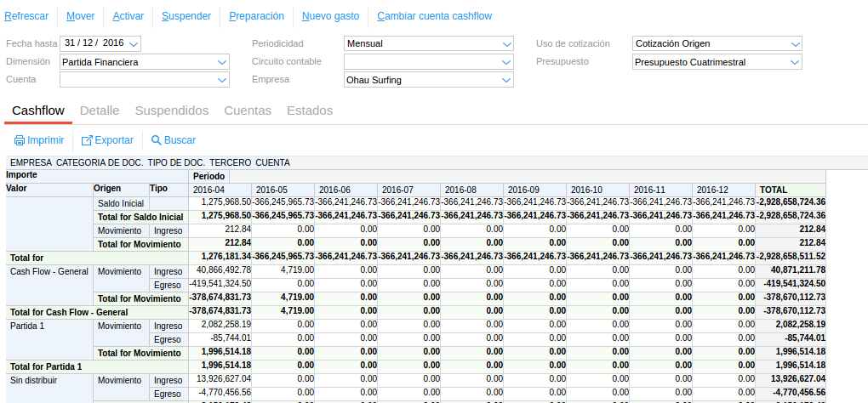868x403 pixels.
Task: Click the 2016-05 period column header
Action: click(271, 190)
